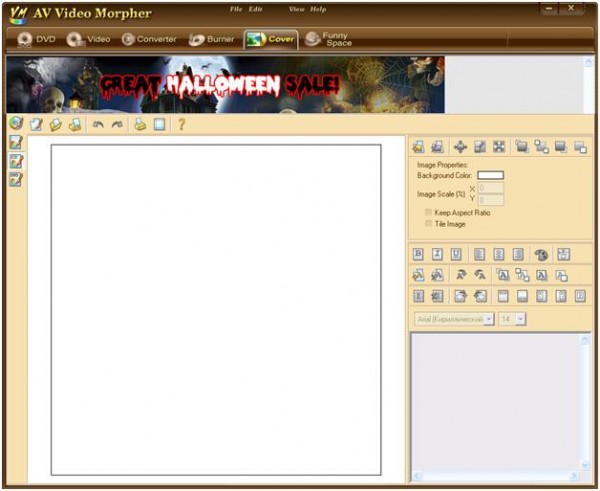Screen dimensions: 600x491
Task: Select the top cover-type icon in the left sidebar
Action: pyautogui.click(x=16, y=142)
